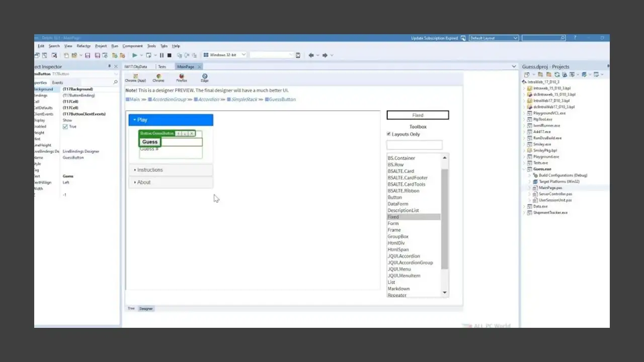Open the Windows 32-bit platform dropdown
The image size is (644, 362).
point(224,55)
